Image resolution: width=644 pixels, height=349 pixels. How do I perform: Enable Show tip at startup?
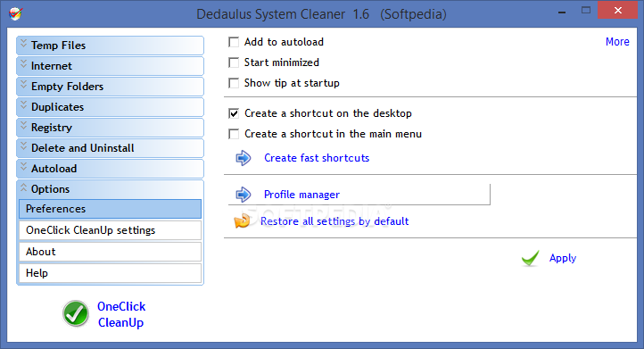pos(234,83)
